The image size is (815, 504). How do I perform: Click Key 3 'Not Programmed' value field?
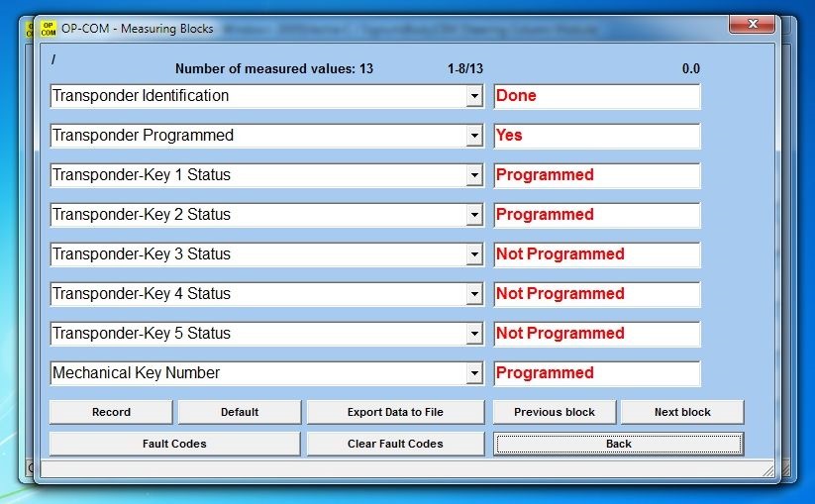click(x=597, y=254)
